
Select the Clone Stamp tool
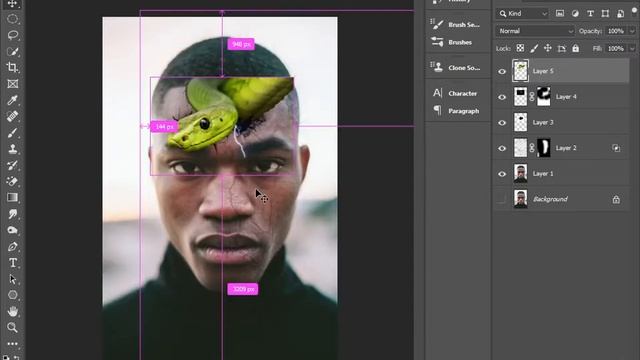tap(12, 149)
